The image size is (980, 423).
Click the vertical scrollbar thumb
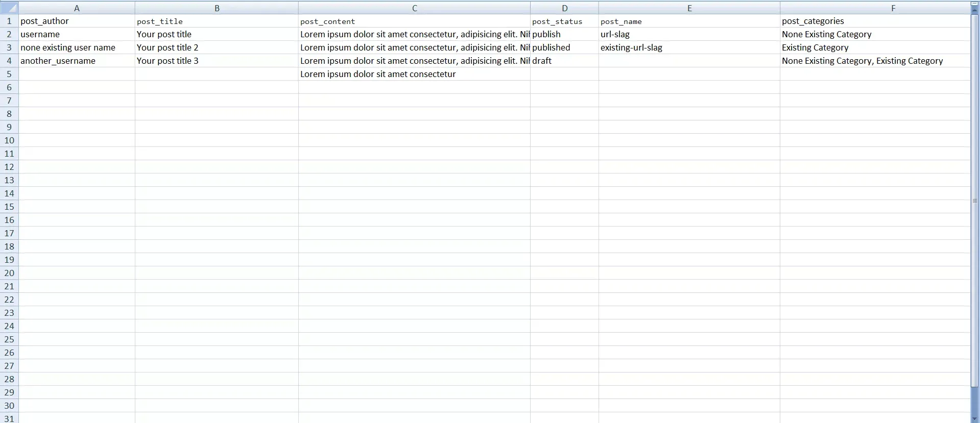(975, 201)
